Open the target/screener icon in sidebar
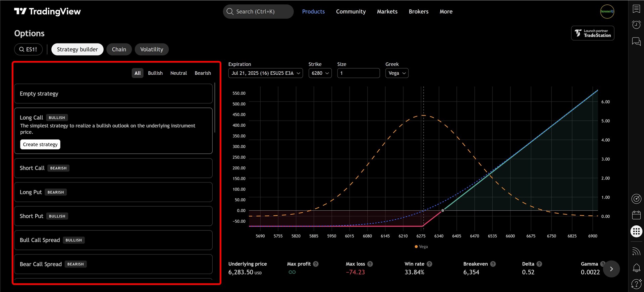 (636, 199)
